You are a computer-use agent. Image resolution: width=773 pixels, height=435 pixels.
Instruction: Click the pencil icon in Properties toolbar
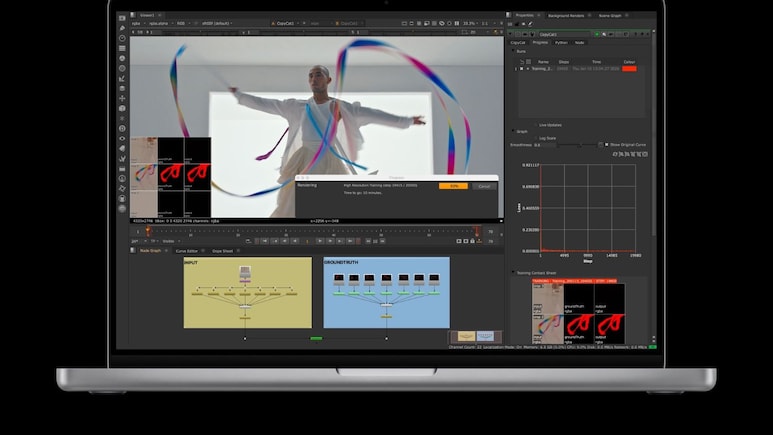pyautogui.click(x=530, y=24)
